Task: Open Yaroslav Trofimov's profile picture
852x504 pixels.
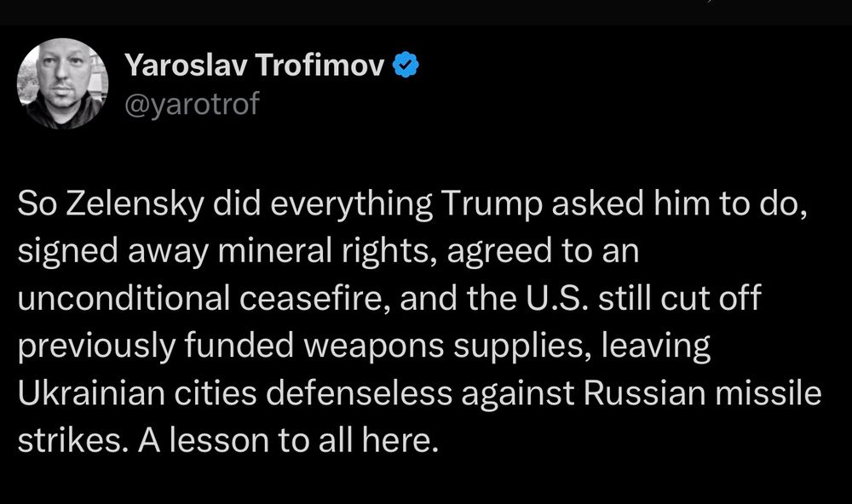Action: [62, 83]
